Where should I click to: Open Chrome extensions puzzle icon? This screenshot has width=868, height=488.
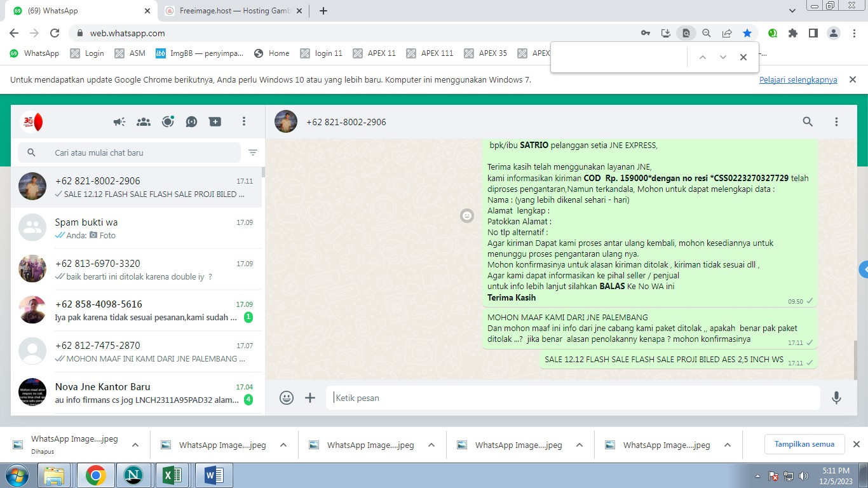[x=793, y=33]
